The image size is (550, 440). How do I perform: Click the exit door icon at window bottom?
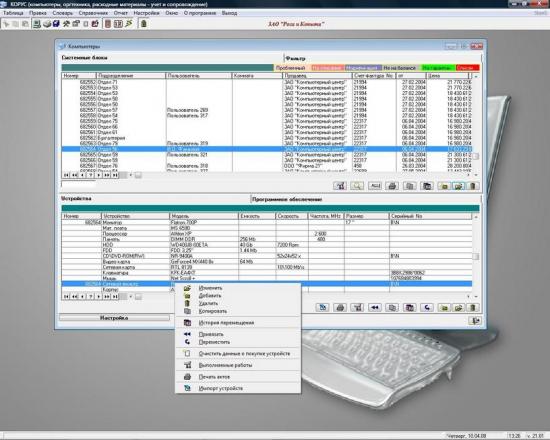pos(474,320)
